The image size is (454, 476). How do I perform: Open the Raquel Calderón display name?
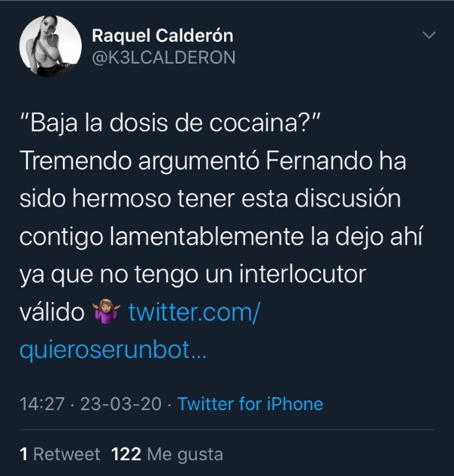(163, 36)
